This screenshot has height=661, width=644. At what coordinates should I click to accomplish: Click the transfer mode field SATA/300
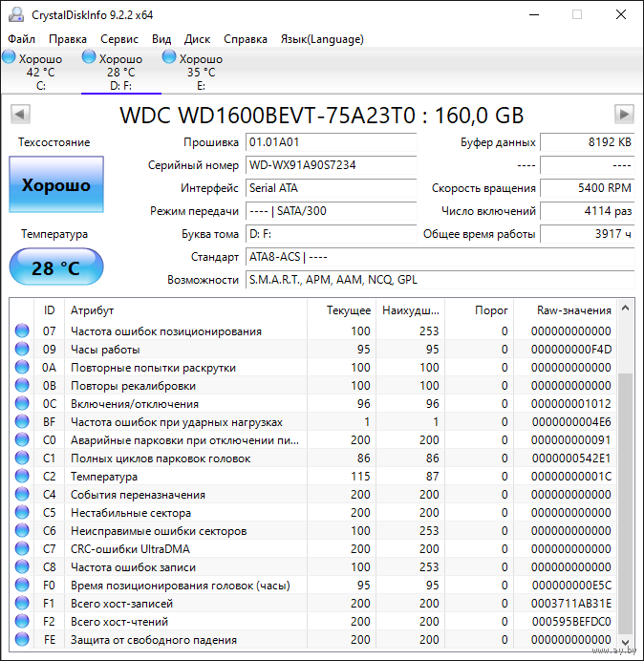tap(331, 211)
